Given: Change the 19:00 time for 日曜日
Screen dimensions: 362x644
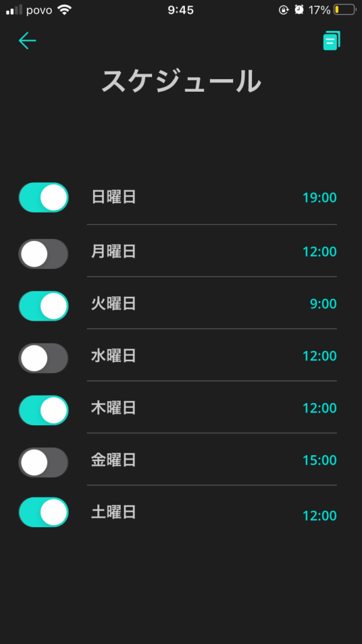Looking at the screenshot, I should [320, 197].
